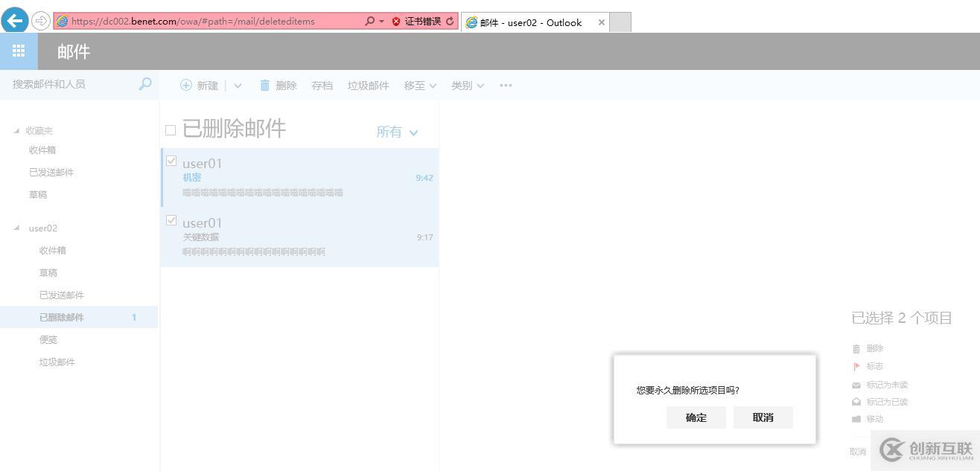Collapse the user02 folder tree
The width and height of the screenshot is (980, 471).
pos(18,228)
